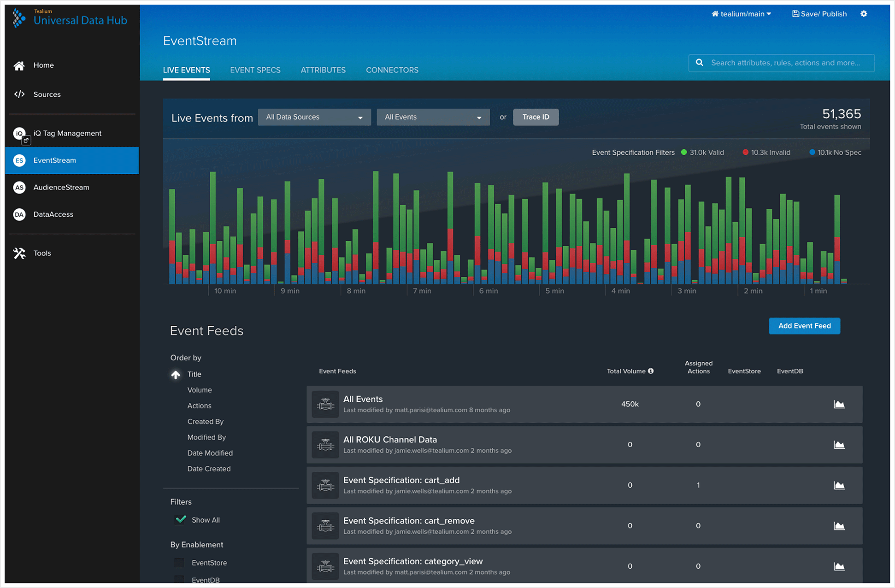895x588 pixels.
Task: Focus the search attributes and rules field
Action: click(x=781, y=63)
